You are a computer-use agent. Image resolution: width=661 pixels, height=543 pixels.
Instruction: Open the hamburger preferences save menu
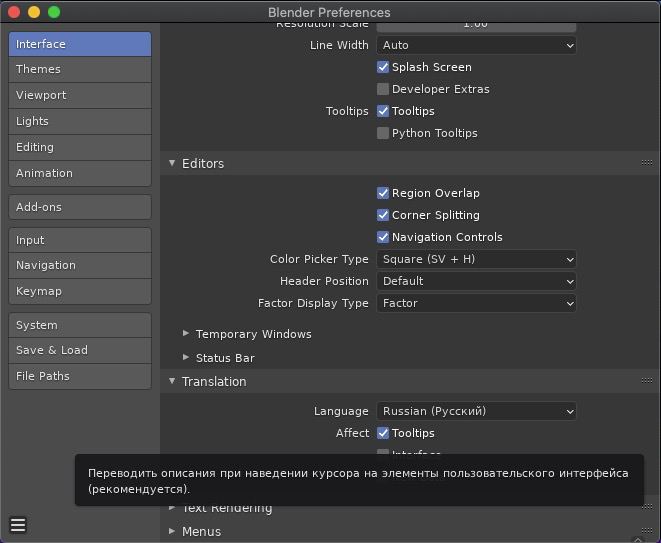(x=18, y=525)
